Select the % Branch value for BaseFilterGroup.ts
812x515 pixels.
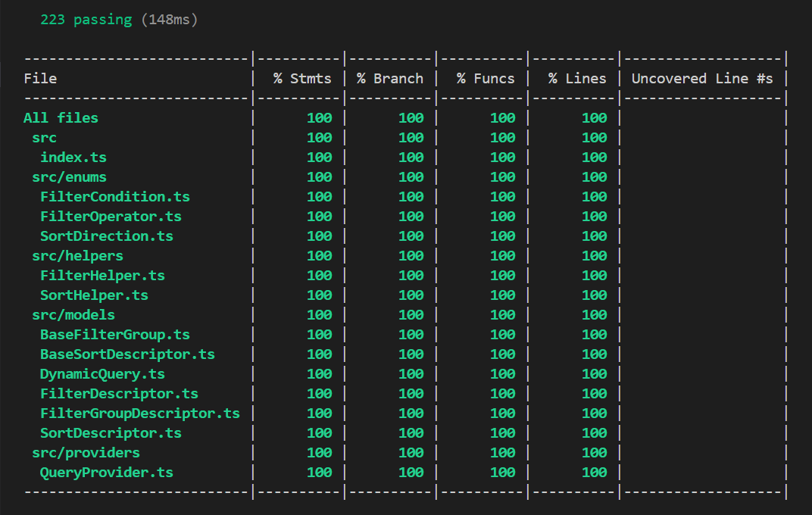point(411,334)
